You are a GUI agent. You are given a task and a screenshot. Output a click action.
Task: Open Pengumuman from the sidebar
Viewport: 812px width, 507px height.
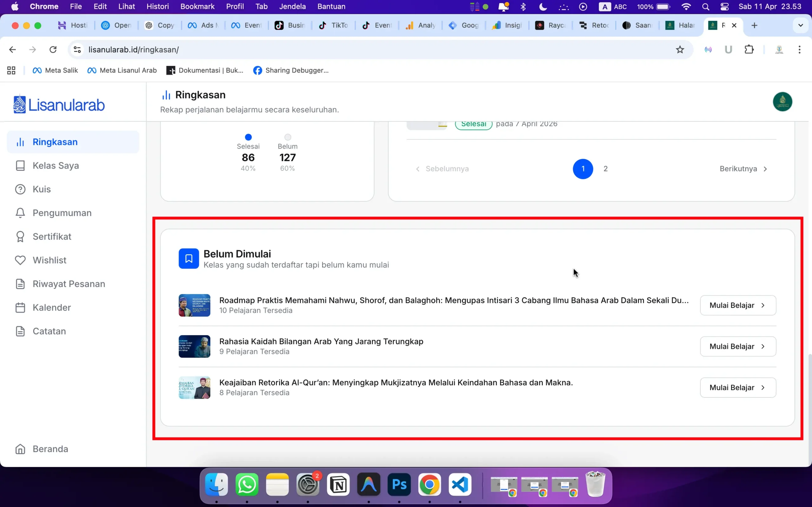point(62,213)
